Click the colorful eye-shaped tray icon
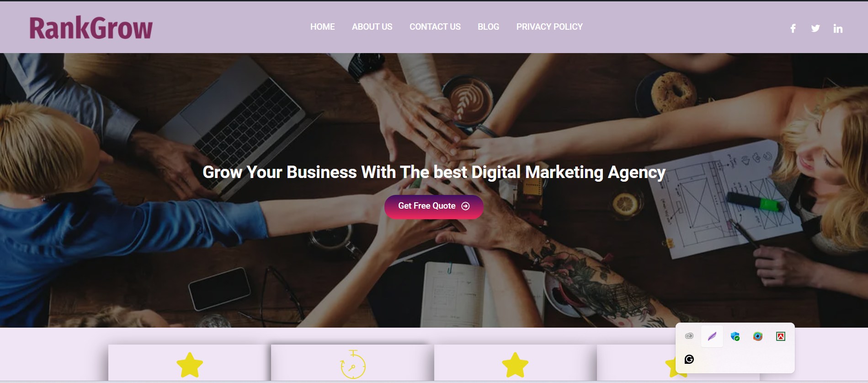 pos(758,336)
